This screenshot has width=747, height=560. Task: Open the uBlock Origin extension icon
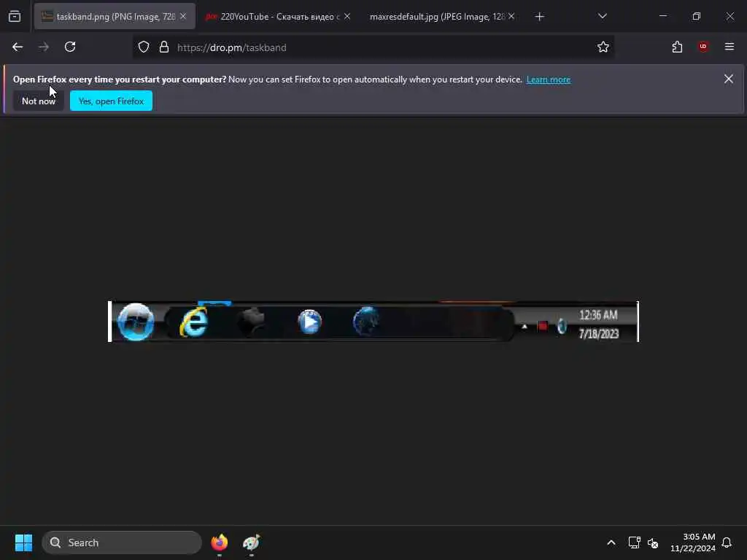pos(703,47)
